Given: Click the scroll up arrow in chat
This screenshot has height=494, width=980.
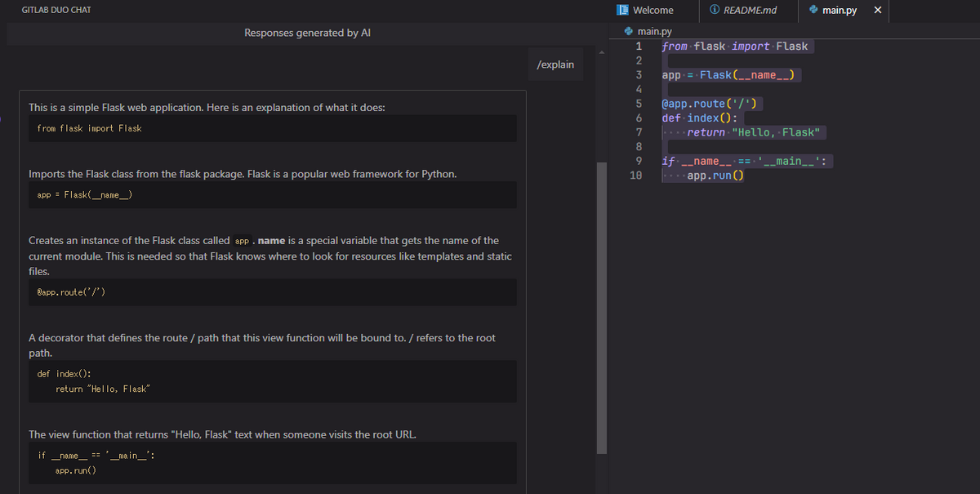Looking at the screenshot, I should click(603, 54).
